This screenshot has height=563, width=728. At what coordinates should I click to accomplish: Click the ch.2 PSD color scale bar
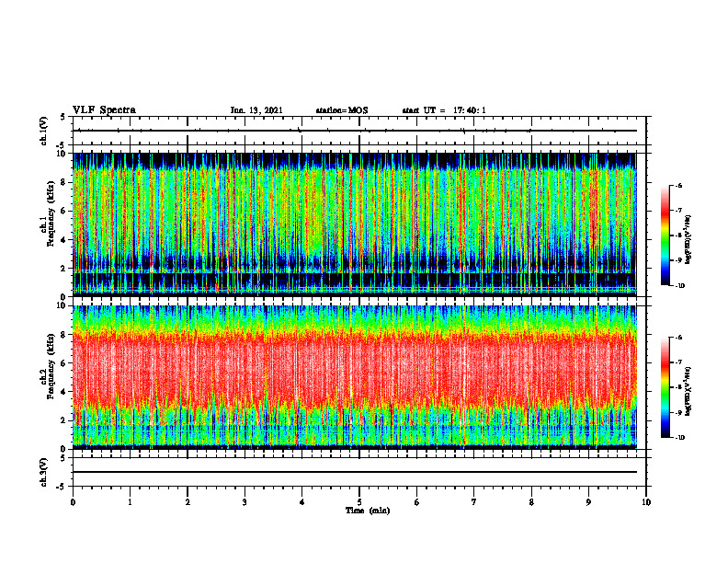coord(665,387)
